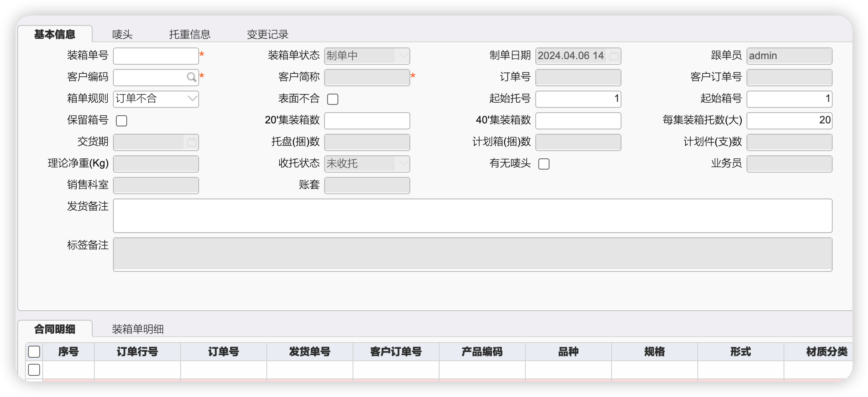Toggle the 有无唛头 checkbox
Screen dimensions: 868x397
point(544,164)
